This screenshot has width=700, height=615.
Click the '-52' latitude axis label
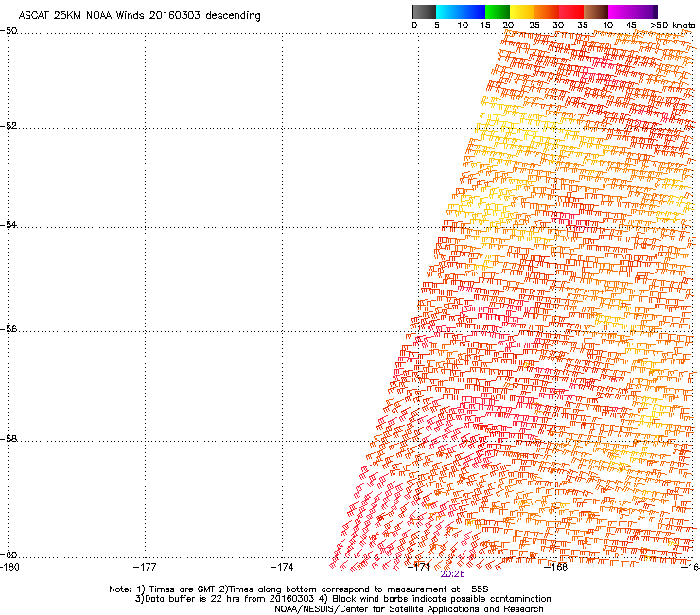9,126
